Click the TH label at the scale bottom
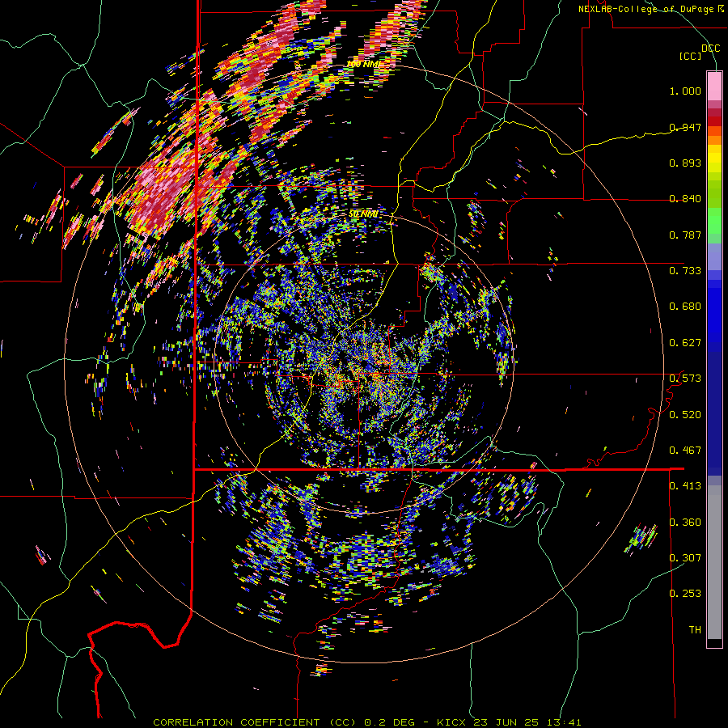The width and height of the screenshot is (728, 728). coord(695,630)
